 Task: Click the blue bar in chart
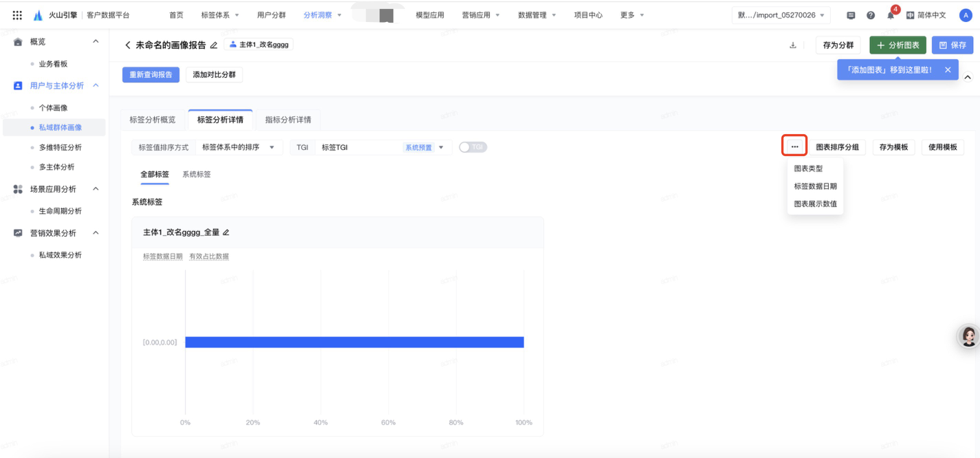tap(354, 342)
